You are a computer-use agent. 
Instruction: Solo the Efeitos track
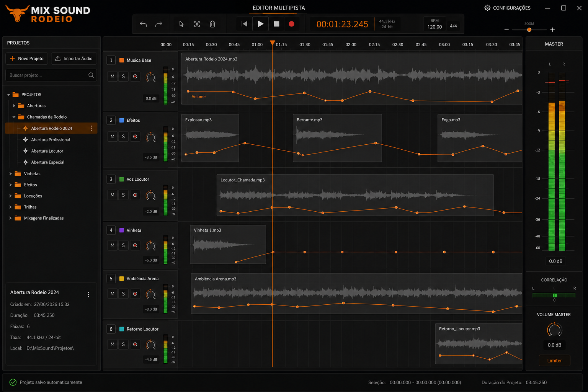coord(123,137)
